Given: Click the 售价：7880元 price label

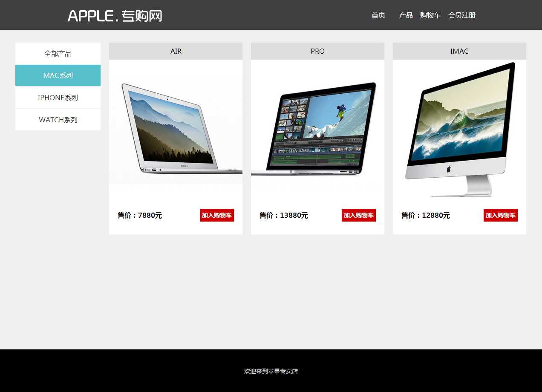Looking at the screenshot, I should [140, 216].
